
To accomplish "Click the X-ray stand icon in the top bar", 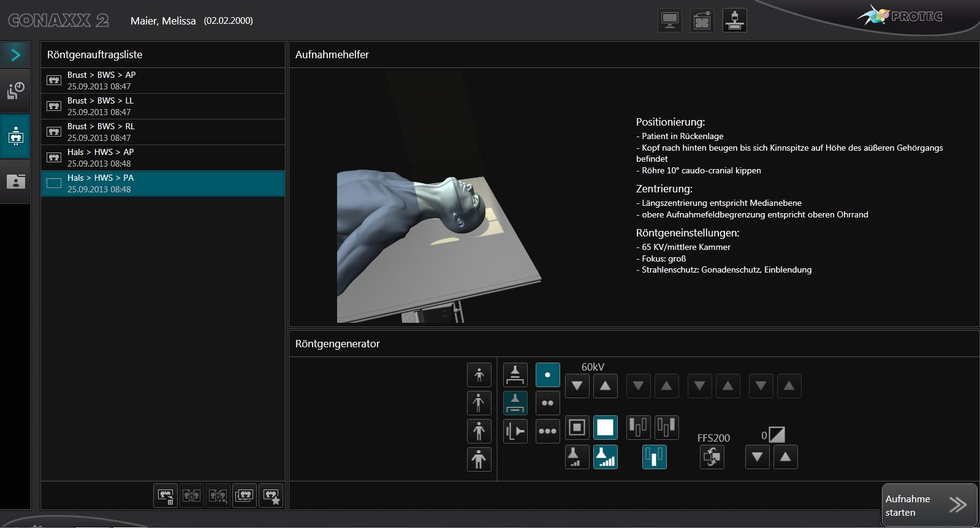I will click(x=734, y=21).
